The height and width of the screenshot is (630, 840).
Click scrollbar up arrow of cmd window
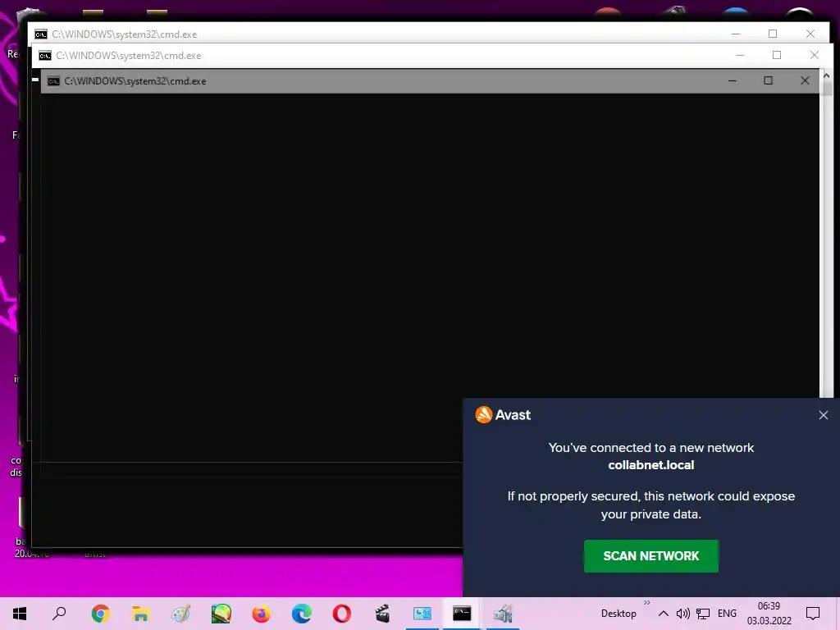click(827, 76)
